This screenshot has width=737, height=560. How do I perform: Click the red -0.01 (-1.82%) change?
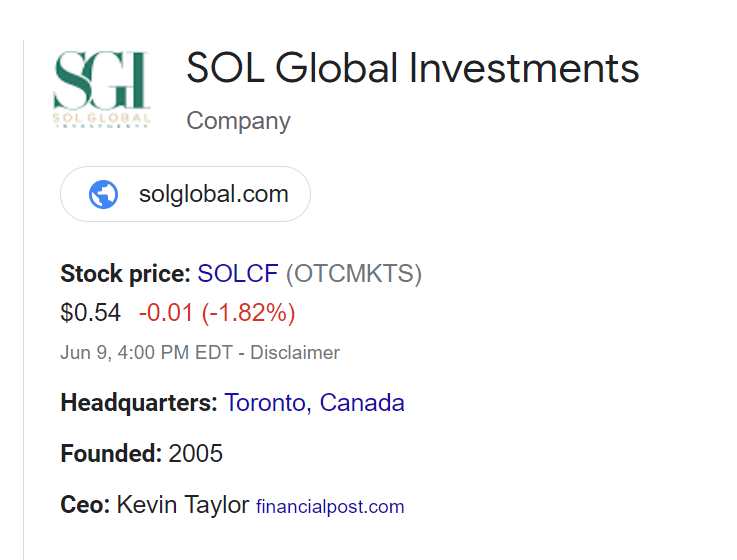217,313
